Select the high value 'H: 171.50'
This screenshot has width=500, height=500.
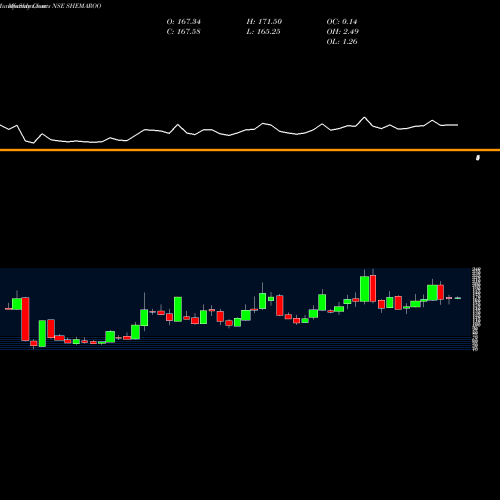[x=264, y=22]
